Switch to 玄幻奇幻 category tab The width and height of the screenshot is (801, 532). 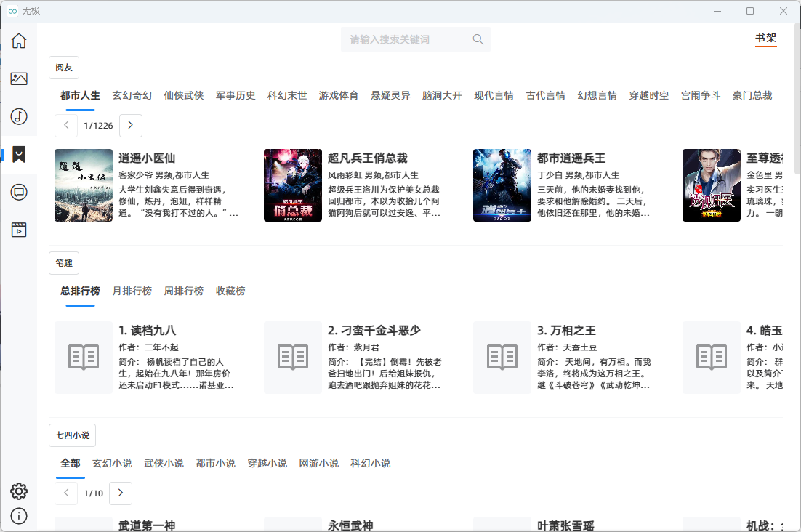tap(132, 95)
